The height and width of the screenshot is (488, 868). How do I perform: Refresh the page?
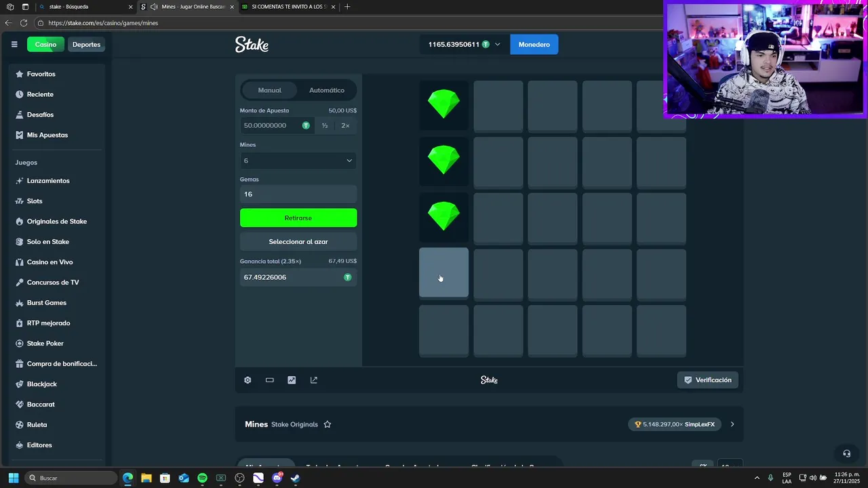pos(24,23)
